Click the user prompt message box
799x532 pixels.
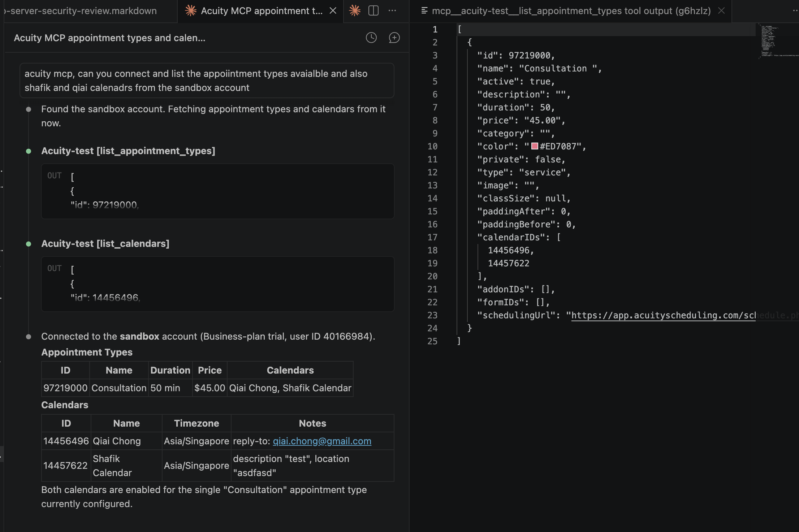pos(207,80)
